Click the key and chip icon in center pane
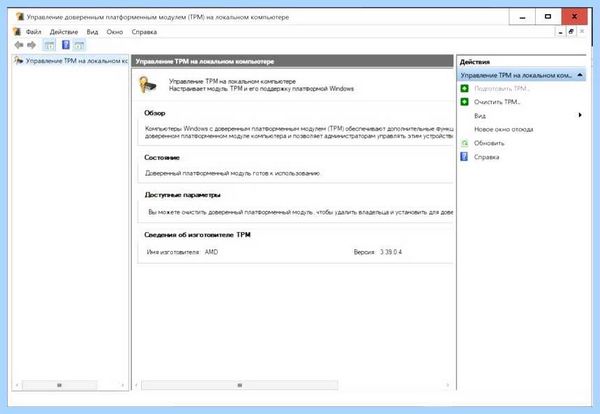Viewport: 600px width, 414px height. [148, 85]
